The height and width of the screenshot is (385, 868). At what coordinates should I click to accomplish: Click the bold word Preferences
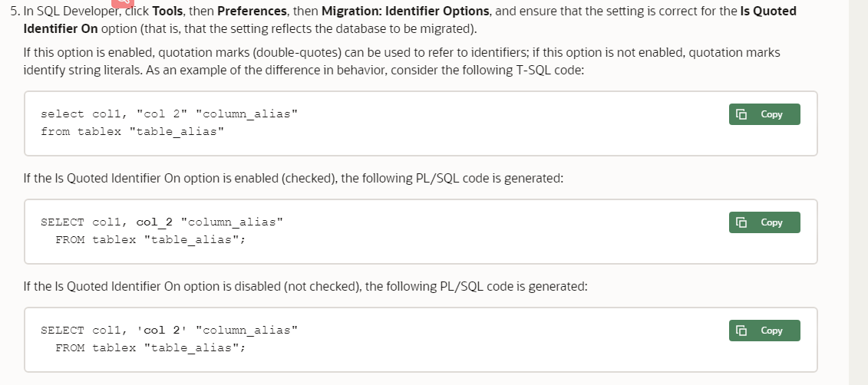tap(250, 12)
